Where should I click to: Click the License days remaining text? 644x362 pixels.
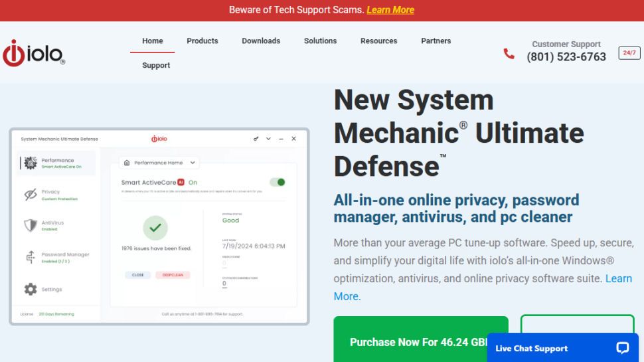point(56,314)
